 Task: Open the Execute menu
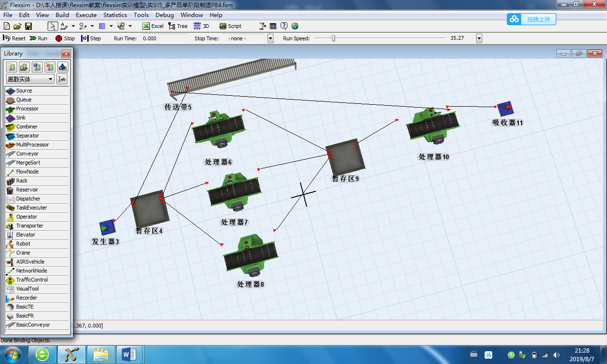pos(86,15)
